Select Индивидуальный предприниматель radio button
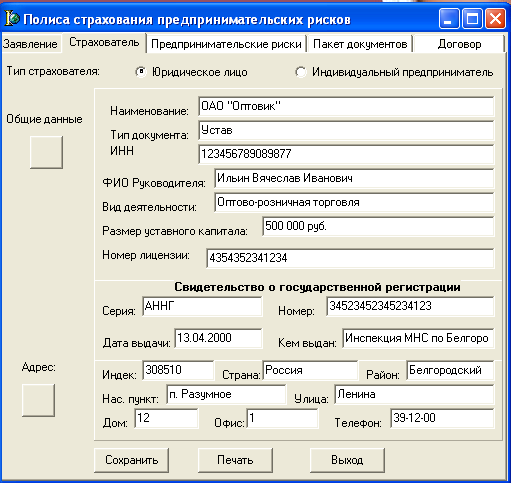Screen dimensions: 511x483 pos(301,72)
